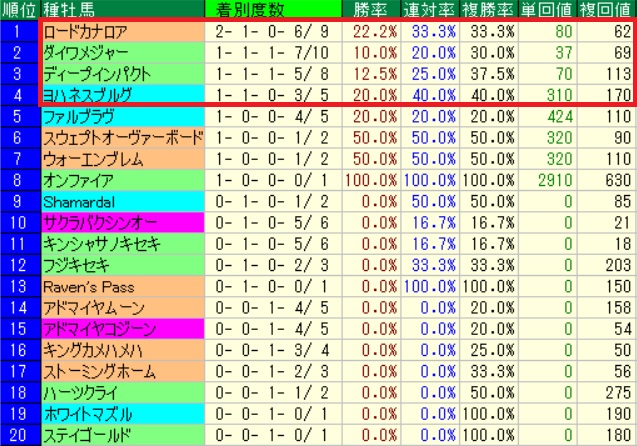637x446 pixels.
Task: Select the sire ハーツクライ
Action: pos(123,392)
